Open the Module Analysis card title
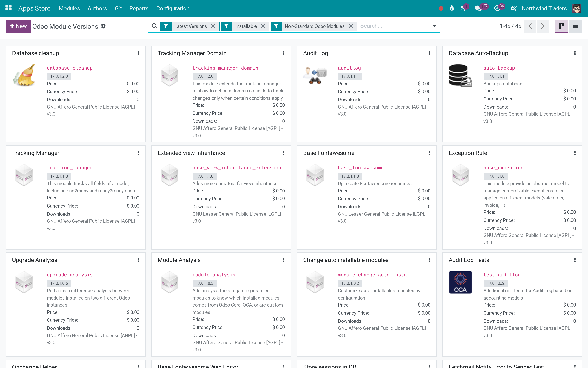This screenshot has height=368, width=588. point(179,260)
